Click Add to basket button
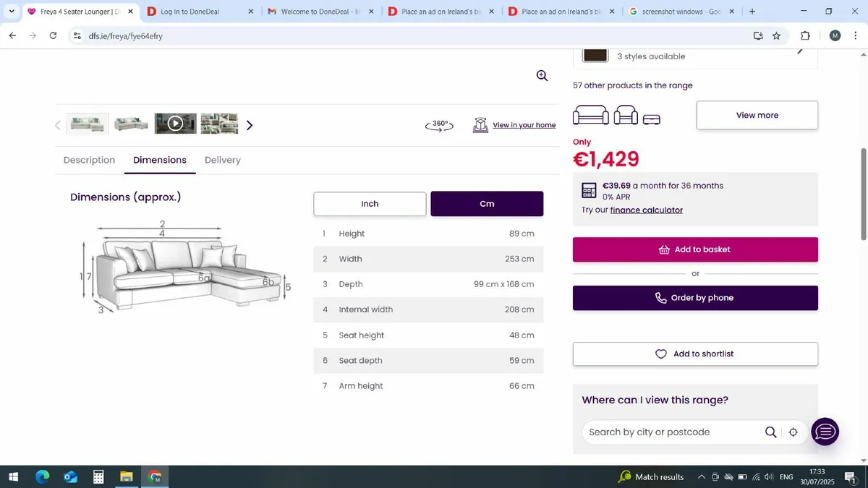This screenshot has height=488, width=868. pyautogui.click(x=695, y=249)
